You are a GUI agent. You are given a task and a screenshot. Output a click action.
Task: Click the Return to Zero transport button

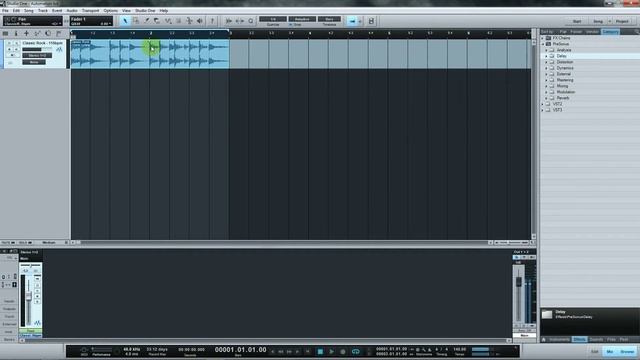pyautogui.click(x=308, y=351)
